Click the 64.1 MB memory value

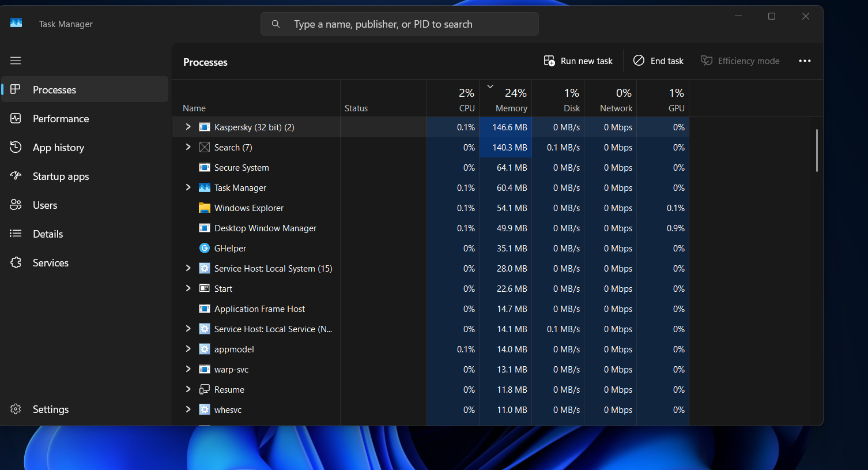click(x=512, y=168)
